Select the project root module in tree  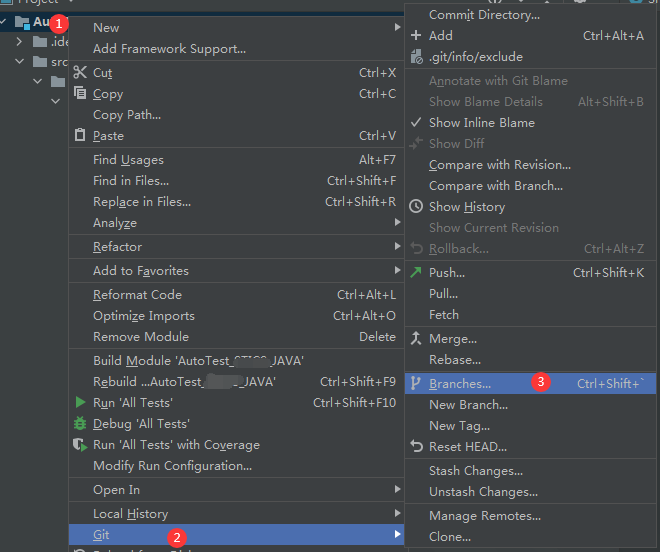(x=38, y=21)
